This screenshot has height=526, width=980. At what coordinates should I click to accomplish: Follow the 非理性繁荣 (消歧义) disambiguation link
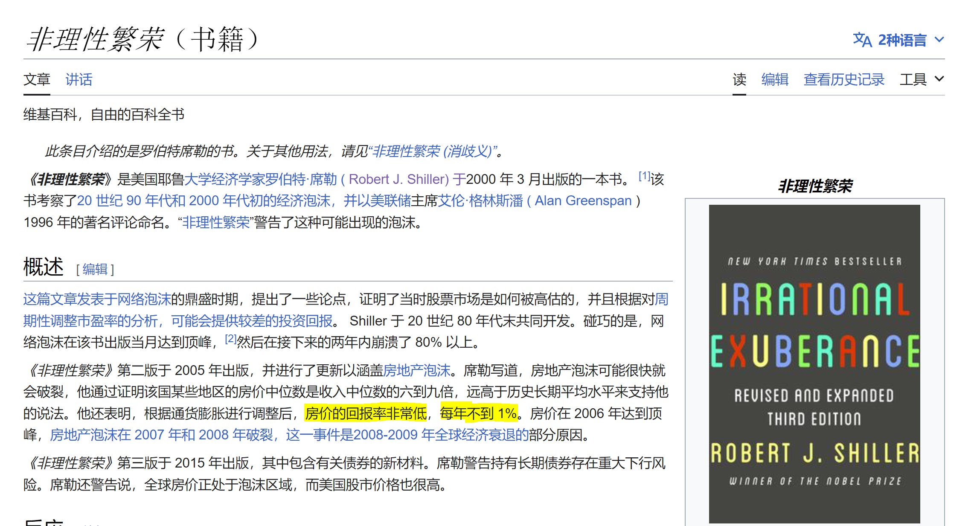(x=433, y=151)
